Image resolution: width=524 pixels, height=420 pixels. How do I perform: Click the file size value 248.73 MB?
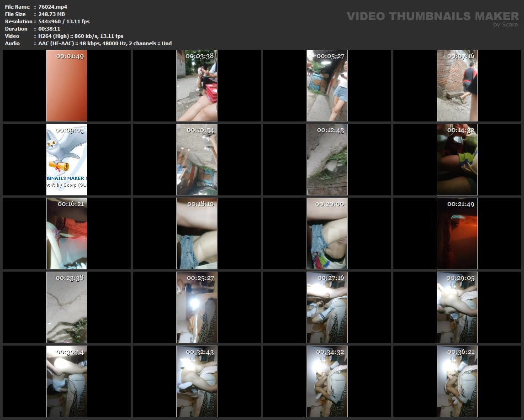[x=52, y=14]
